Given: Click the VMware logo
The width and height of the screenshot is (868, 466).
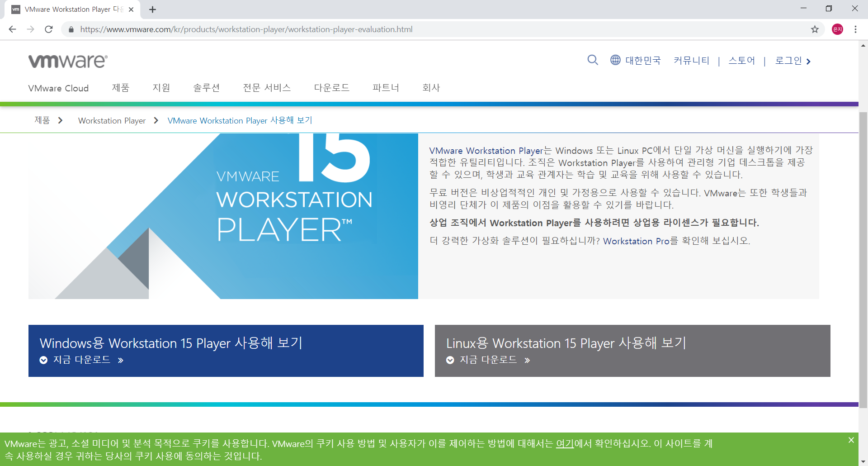Looking at the screenshot, I should [x=68, y=61].
